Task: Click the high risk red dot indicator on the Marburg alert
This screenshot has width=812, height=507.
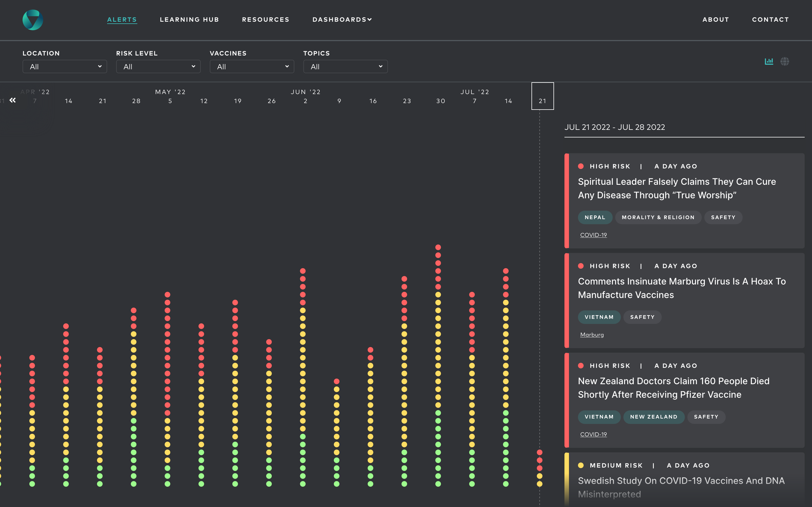Action: [x=581, y=266]
